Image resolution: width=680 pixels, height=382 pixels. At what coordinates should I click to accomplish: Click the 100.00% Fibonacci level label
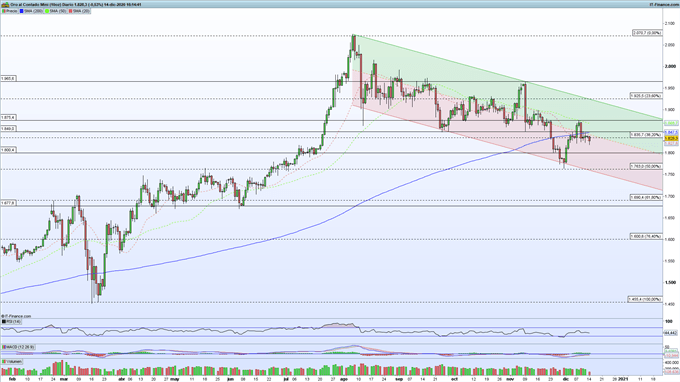click(x=645, y=299)
